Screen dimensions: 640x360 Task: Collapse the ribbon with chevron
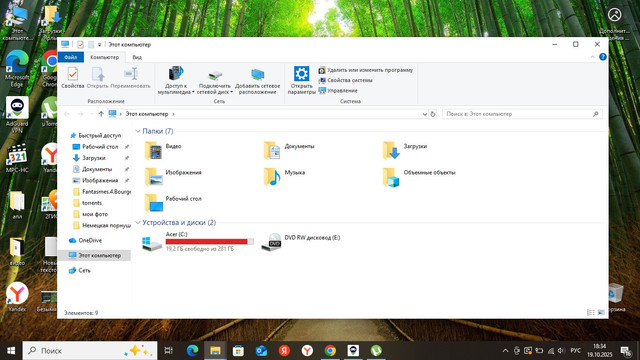[592, 57]
